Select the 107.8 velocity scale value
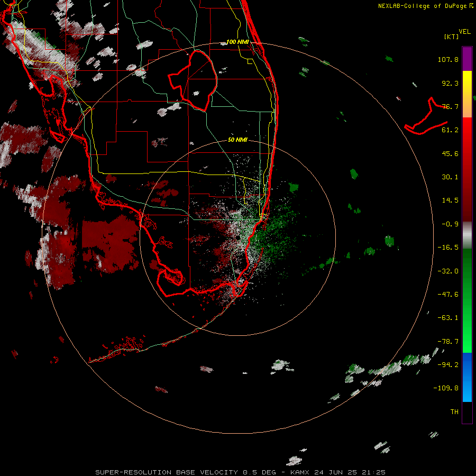 click(448, 59)
